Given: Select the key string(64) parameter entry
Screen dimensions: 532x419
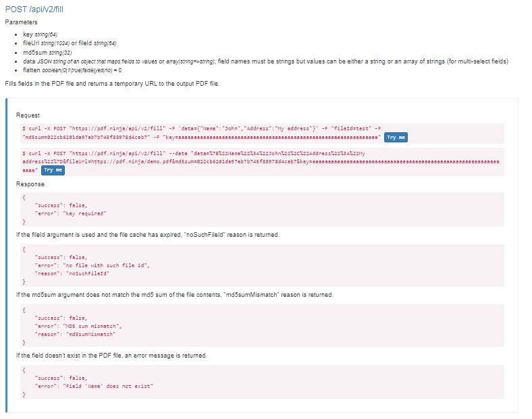Looking at the screenshot, I should pyautogui.click(x=40, y=34).
